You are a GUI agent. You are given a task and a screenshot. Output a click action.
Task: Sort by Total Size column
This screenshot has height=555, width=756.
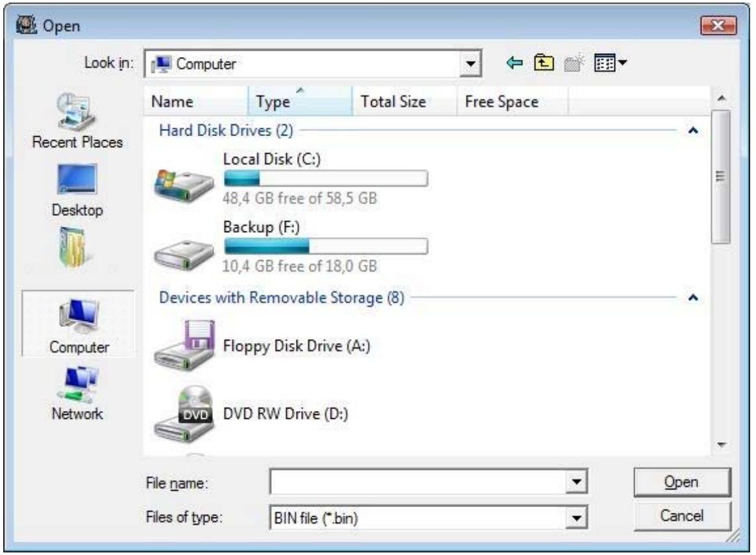399,102
